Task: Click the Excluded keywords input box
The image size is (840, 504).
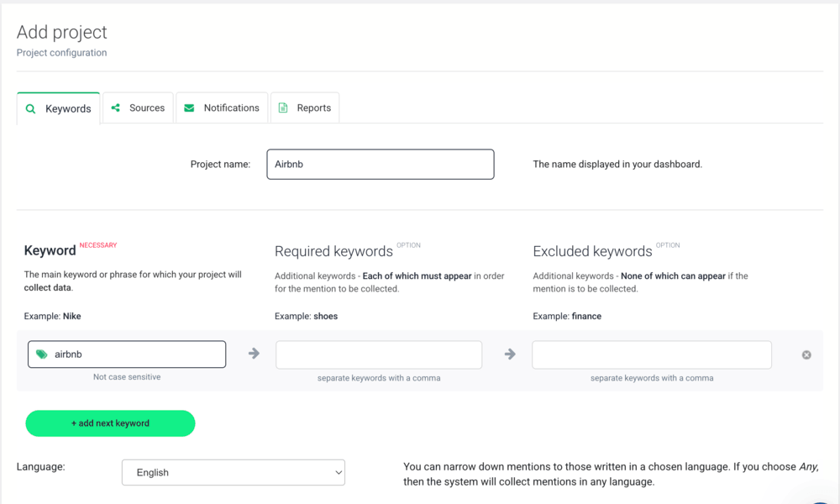Action: point(651,354)
